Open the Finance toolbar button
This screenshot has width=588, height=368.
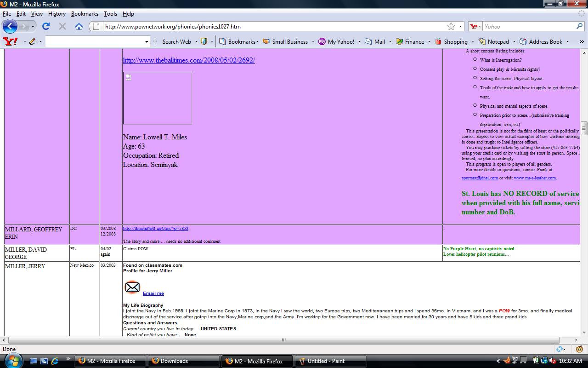pos(410,41)
